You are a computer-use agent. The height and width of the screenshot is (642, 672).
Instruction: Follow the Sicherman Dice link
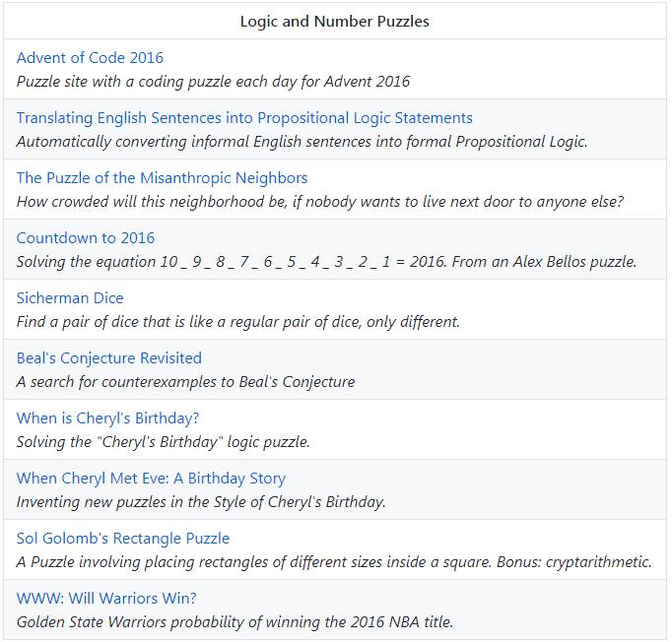(70, 298)
